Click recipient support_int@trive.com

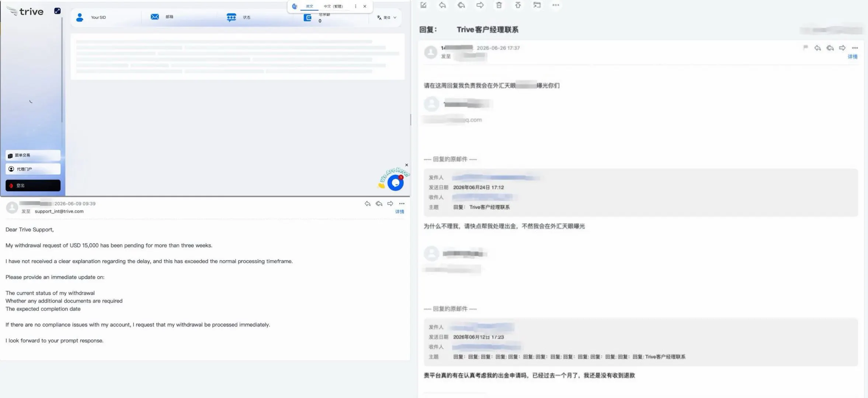pyautogui.click(x=59, y=212)
